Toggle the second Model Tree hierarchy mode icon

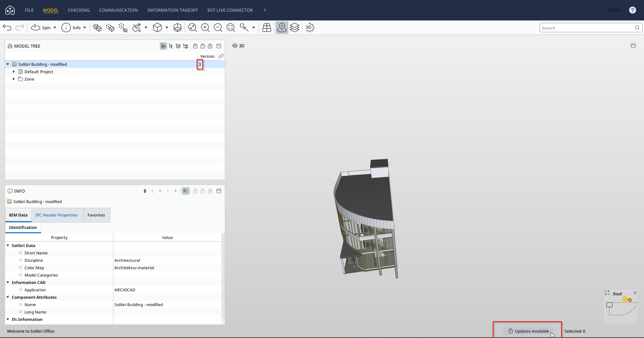(x=171, y=46)
